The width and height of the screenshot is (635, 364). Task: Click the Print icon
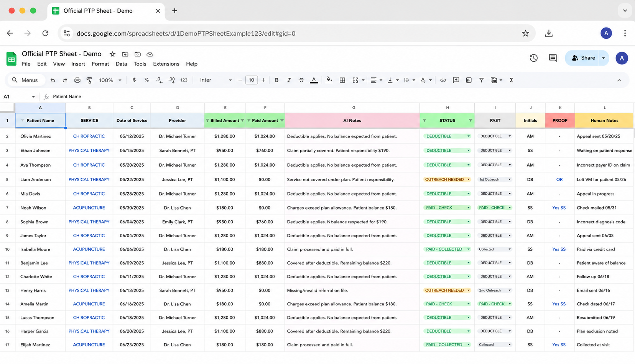[77, 80]
